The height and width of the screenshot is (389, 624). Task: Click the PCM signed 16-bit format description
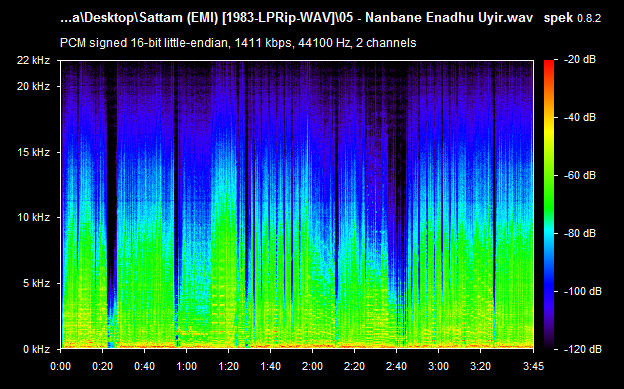[x=238, y=43]
